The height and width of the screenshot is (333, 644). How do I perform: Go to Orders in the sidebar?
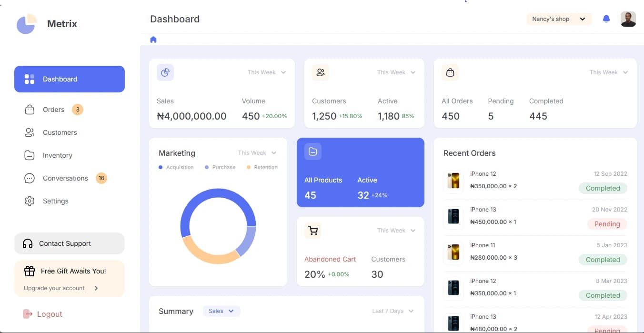53,110
